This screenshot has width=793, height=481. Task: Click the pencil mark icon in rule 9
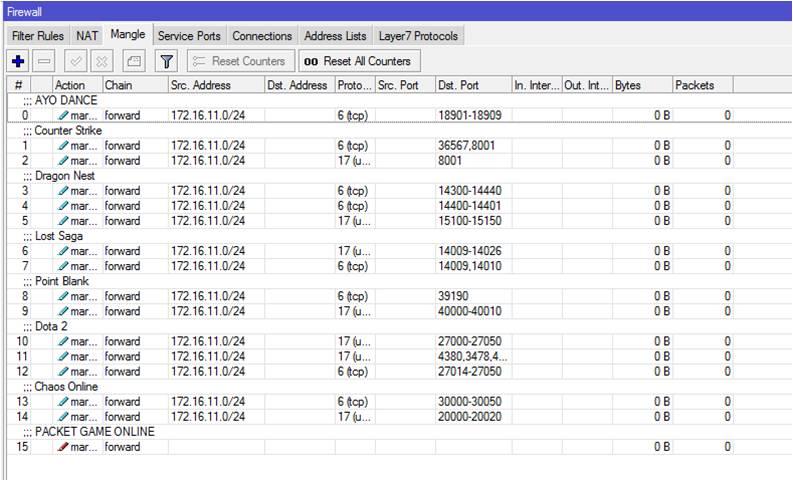click(x=63, y=311)
